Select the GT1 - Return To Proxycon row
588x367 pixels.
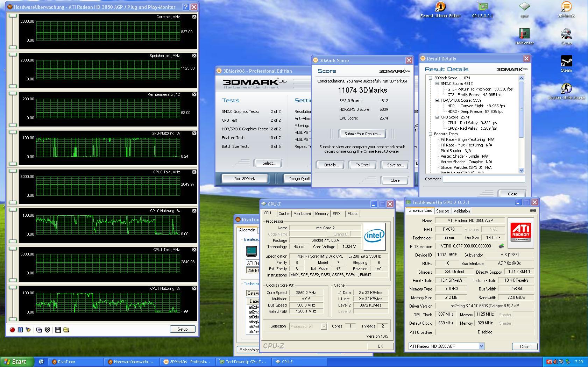tap(480, 89)
